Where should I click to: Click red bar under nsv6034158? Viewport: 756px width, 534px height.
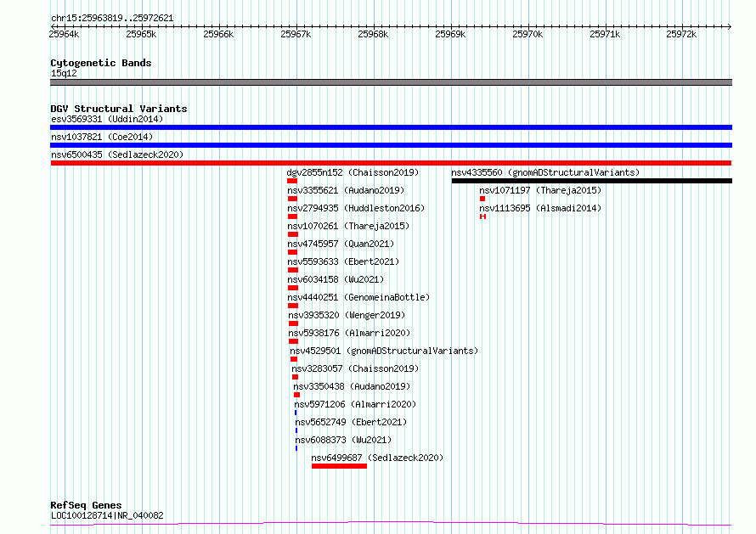293,288
